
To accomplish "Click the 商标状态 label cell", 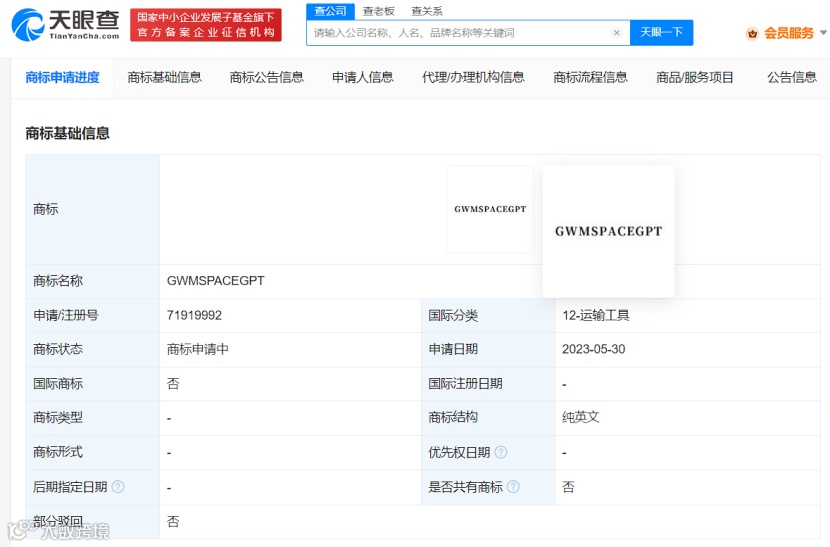I will point(93,349).
